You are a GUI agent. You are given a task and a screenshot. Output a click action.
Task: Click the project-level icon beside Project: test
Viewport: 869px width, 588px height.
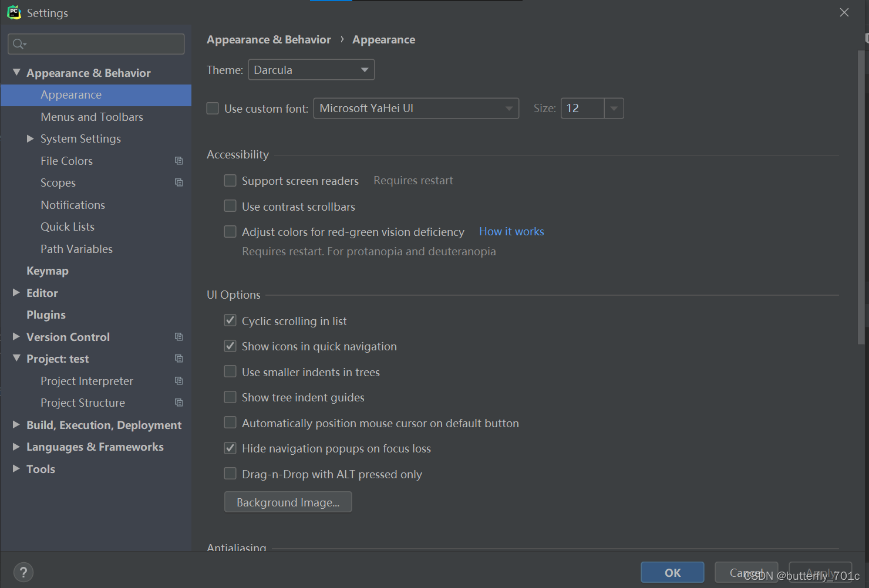click(x=178, y=359)
